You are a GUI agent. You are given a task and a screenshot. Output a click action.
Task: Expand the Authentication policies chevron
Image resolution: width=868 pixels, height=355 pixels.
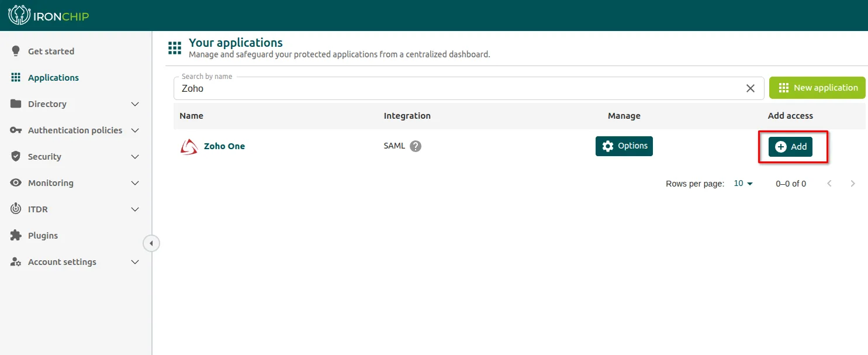coord(135,130)
